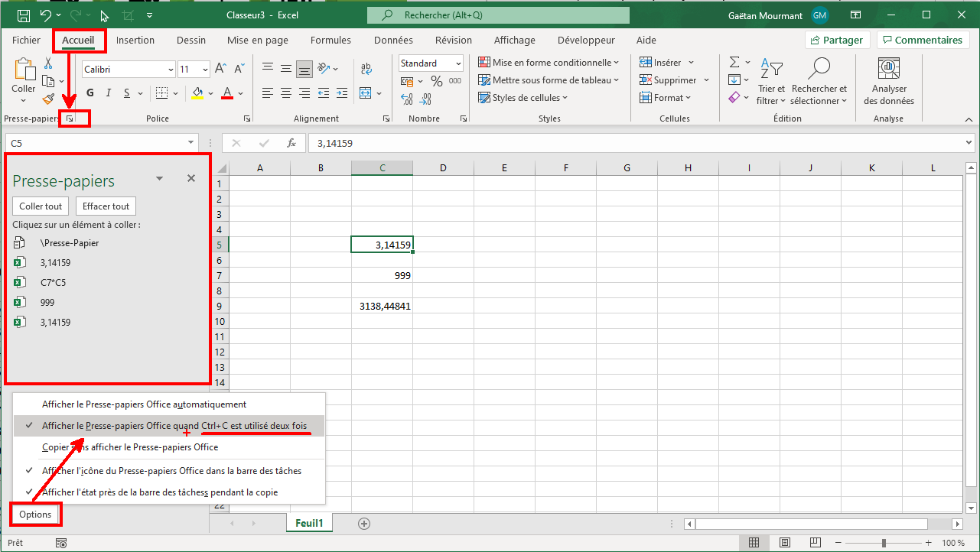
Task: Select cell C9 containing 3138,44841
Action: pyautogui.click(x=382, y=306)
